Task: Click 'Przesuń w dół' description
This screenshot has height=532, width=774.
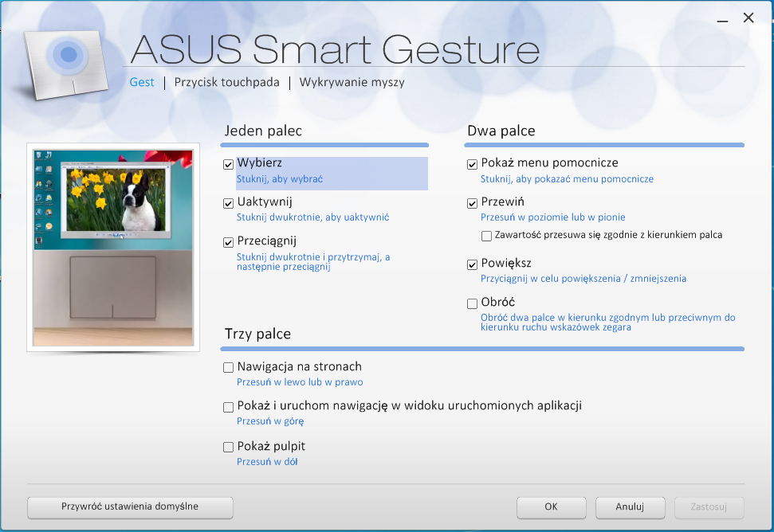Action: [267, 462]
